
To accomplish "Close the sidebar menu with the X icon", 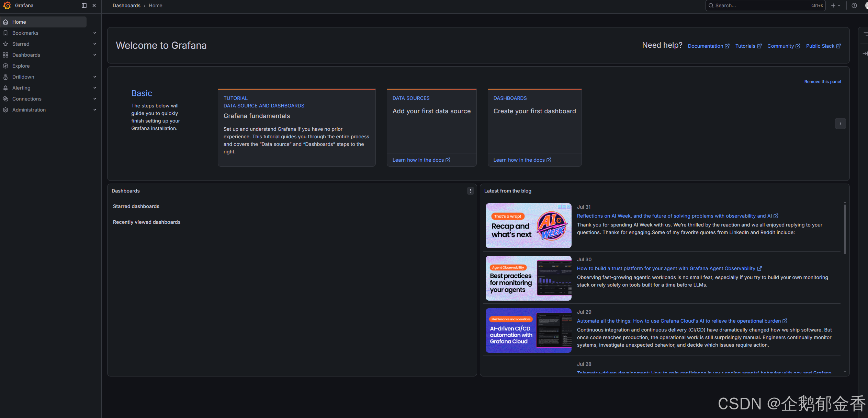I will tap(94, 5).
